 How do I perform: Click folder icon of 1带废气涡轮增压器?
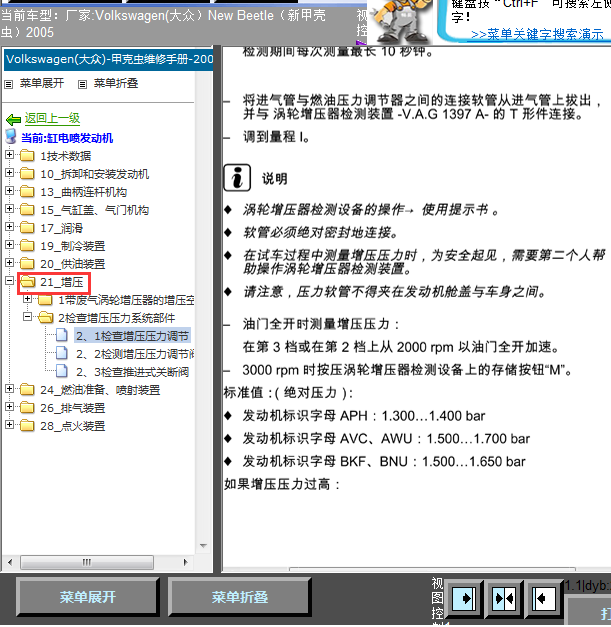(x=45, y=299)
